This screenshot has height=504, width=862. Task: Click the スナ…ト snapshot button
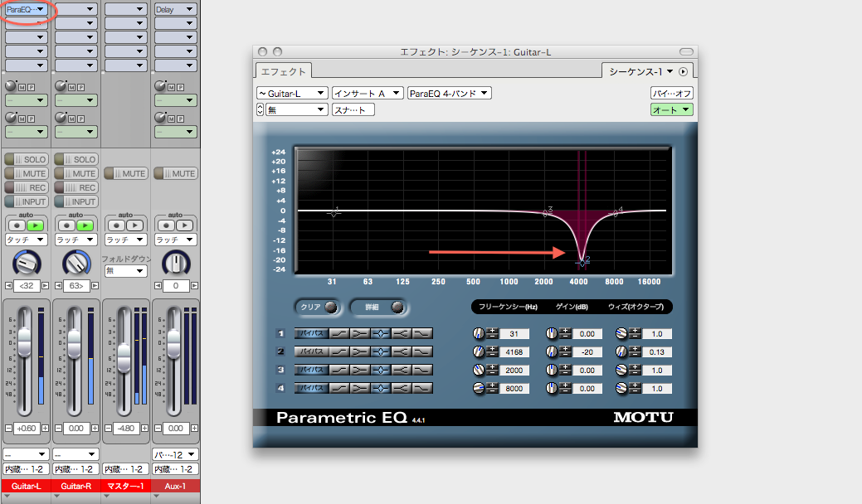353,109
